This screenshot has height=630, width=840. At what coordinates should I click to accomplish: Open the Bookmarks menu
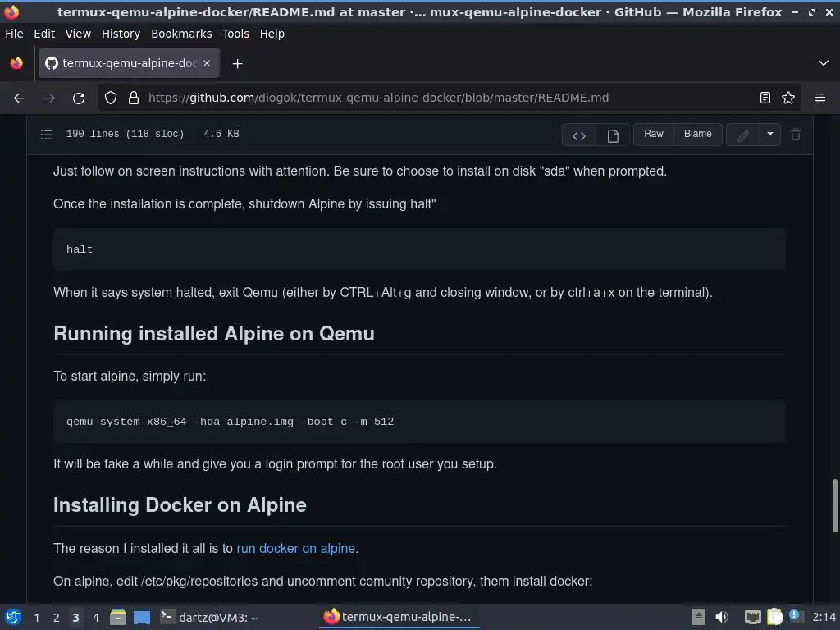coord(181,34)
